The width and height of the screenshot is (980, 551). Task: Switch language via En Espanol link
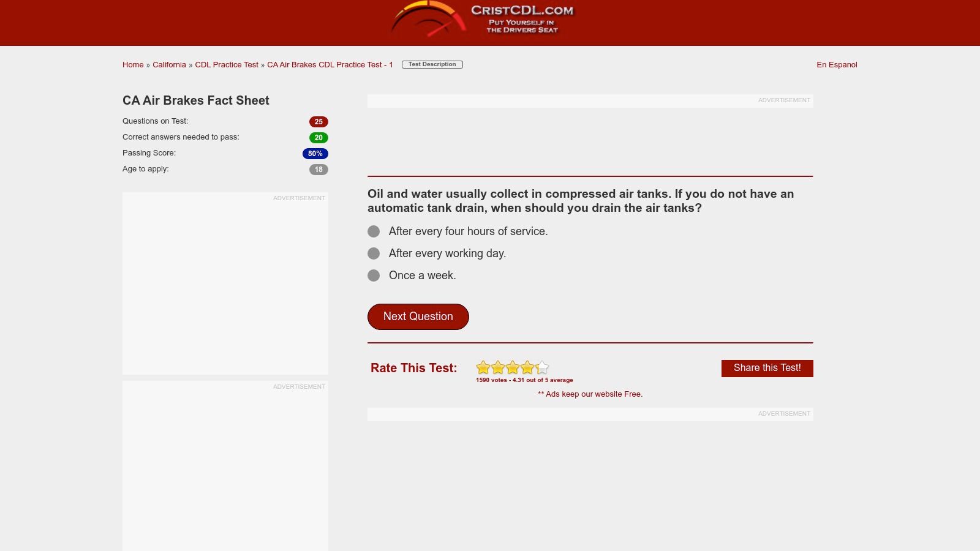(x=837, y=65)
